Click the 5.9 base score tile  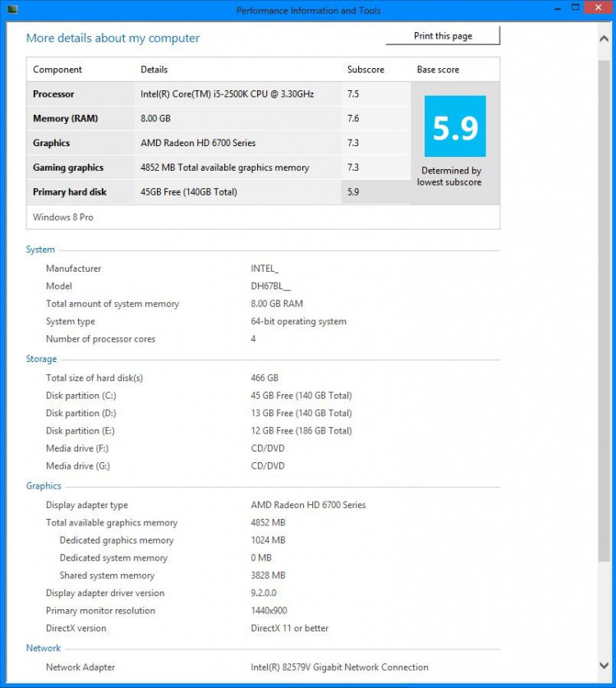(x=455, y=126)
